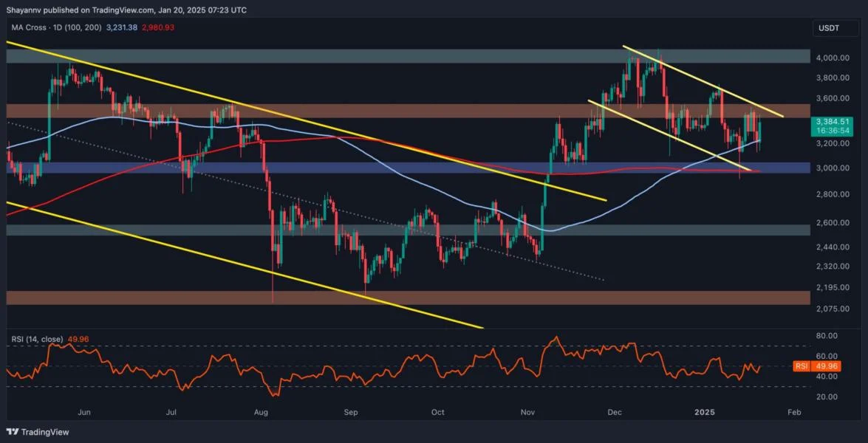Click the Shayannv published attribution text

pos(127,10)
